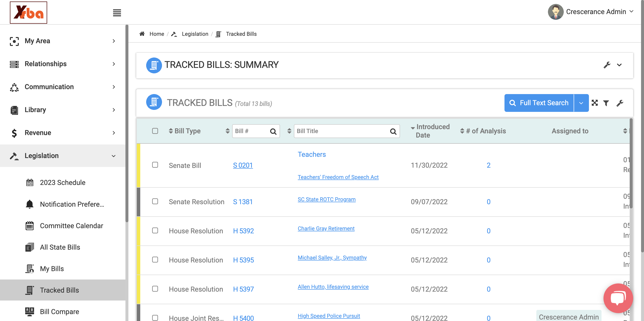Open the 2023 Schedule menu item
The width and height of the screenshot is (644, 321).
click(x=63, y=182)
